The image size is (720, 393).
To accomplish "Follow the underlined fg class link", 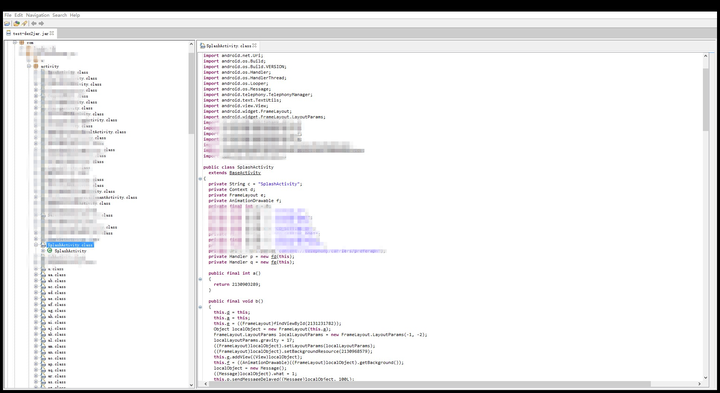I will 273,257.
